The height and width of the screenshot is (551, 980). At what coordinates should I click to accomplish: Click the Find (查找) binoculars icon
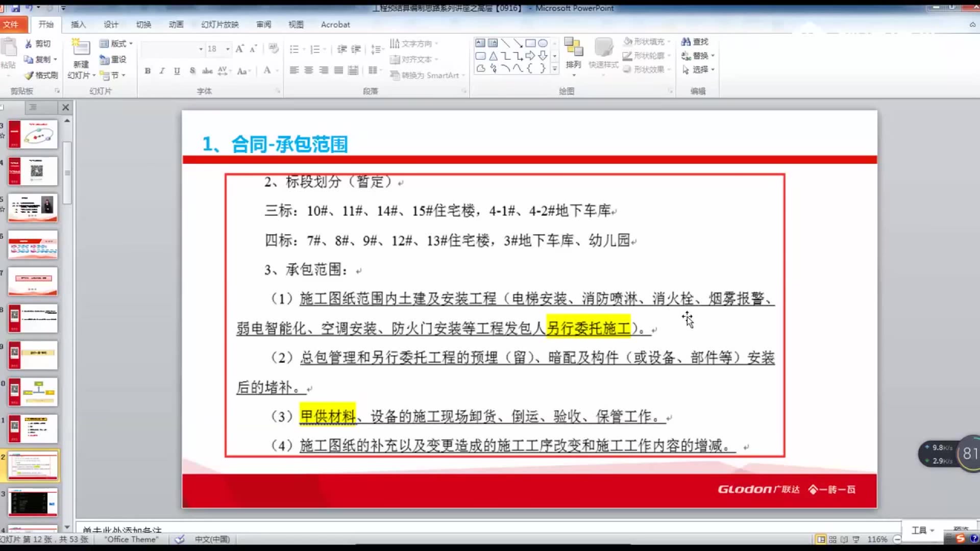coord(686,42)
